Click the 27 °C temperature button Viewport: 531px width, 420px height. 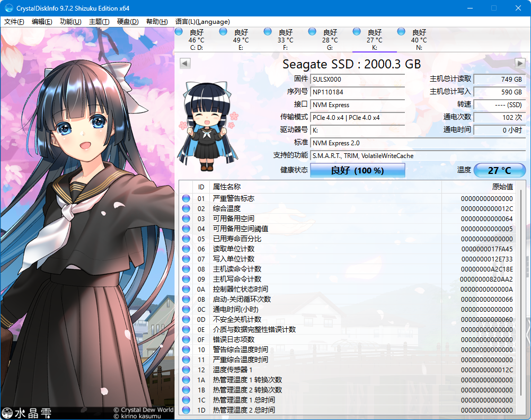pos(499,170)
